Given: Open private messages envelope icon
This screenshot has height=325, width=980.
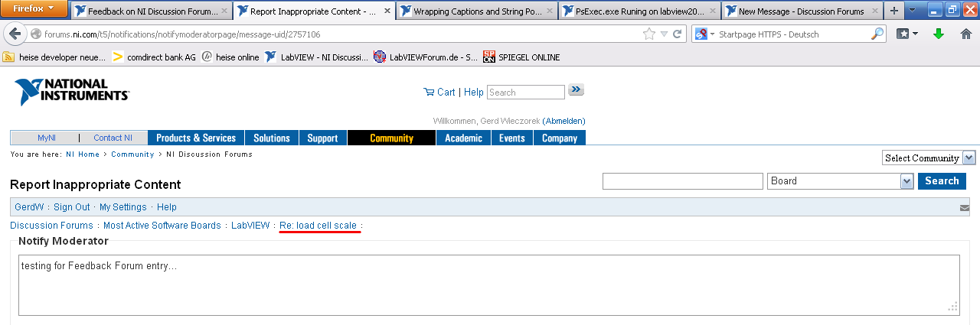Looking at the screenshot, I should pyautogui.click(x=965, y=208).
